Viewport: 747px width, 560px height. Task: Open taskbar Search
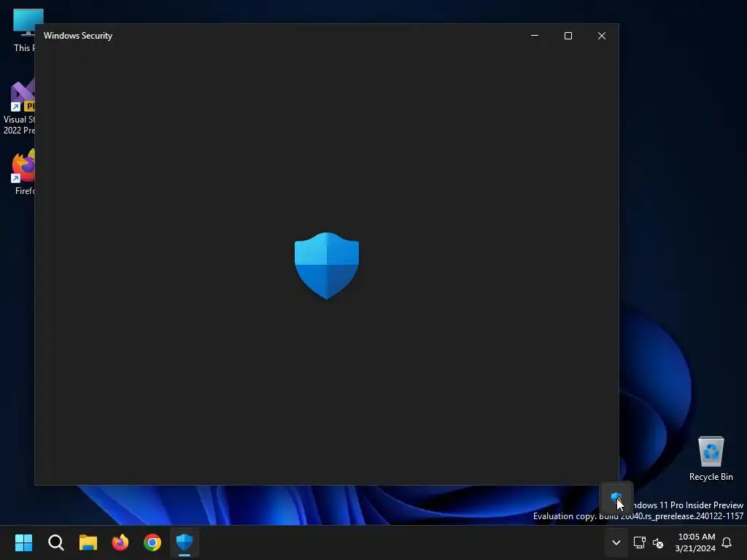click(x=55, y=542)
